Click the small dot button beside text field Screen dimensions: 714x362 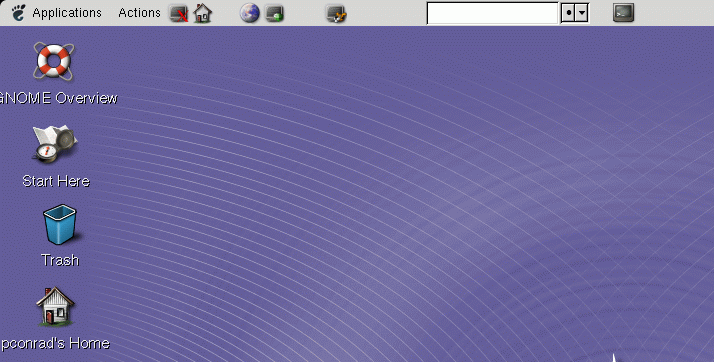click(x=568, y=13)
